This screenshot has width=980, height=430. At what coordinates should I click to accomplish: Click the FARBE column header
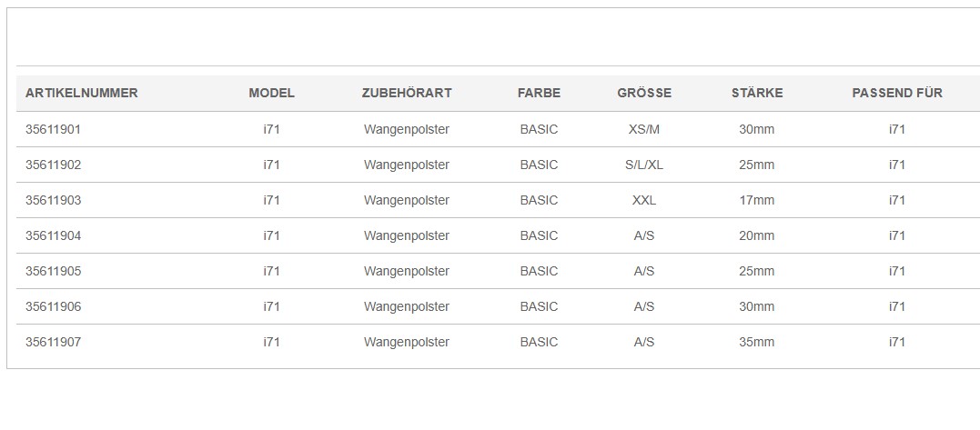coord(539,93)
